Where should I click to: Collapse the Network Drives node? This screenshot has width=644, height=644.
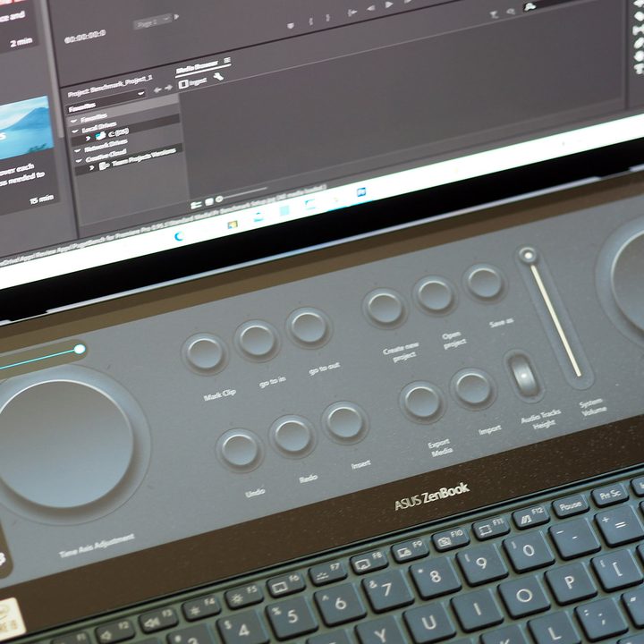(78, 151)
